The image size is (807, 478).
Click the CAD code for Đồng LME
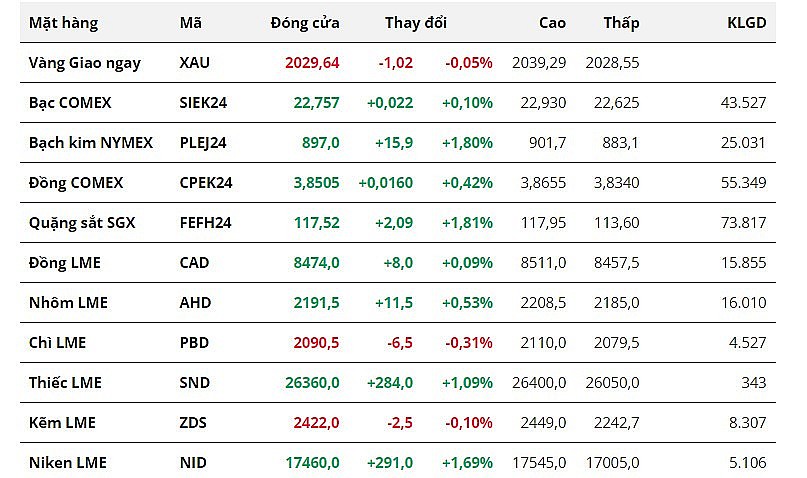(x=195, y=263)
